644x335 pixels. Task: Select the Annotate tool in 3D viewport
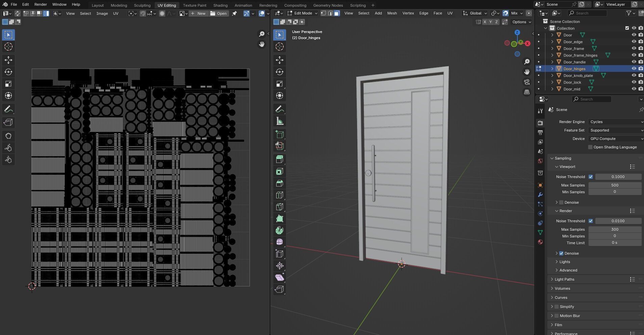pos(279,109)
